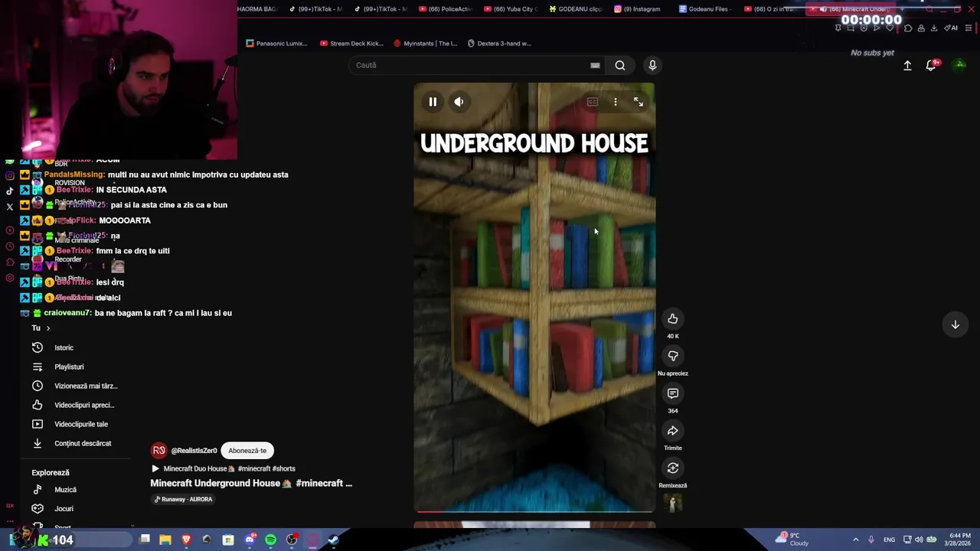
Task: Seek on the Short's red progress bar
Action: click(534, 511)
